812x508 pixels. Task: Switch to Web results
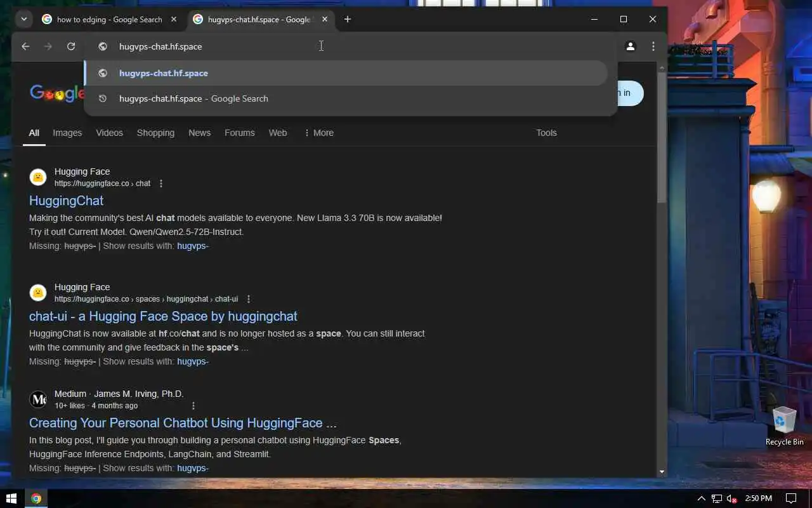coord(278,133)
